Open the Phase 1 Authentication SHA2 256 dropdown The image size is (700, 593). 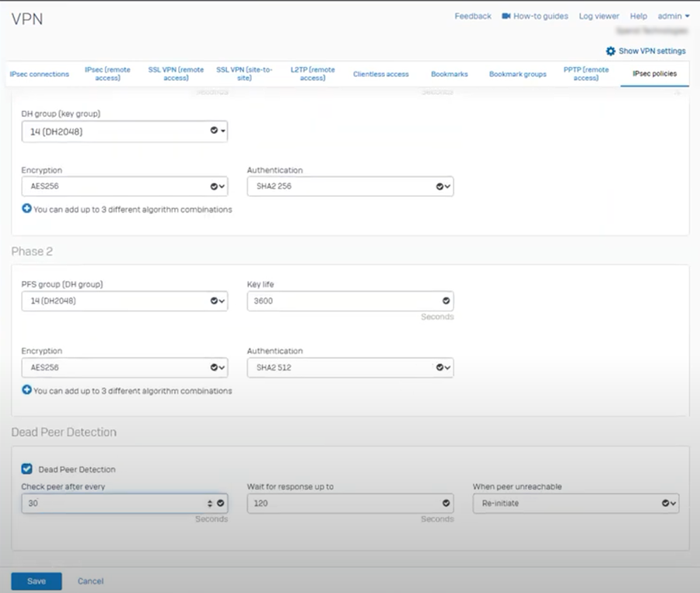click(351, 186)
